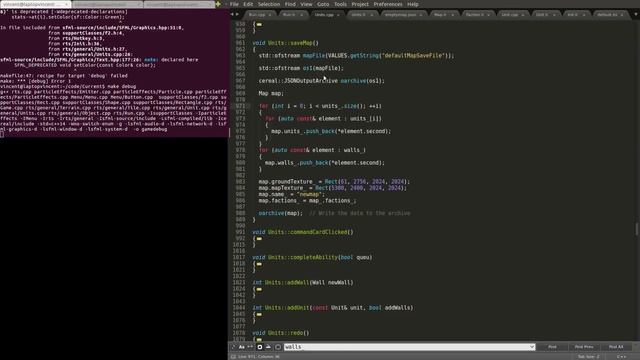Click the editor vertical scrollbar thumb
Screen dimensions: 640x360
click(637, 229)
